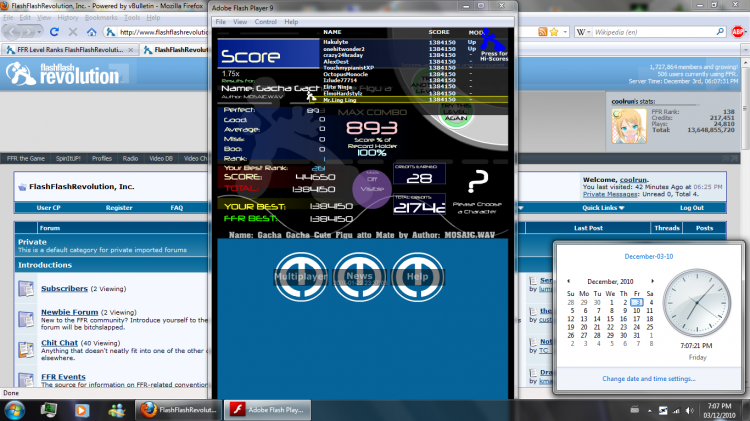Go to previous month in calendar

click(x=569, y=281)
